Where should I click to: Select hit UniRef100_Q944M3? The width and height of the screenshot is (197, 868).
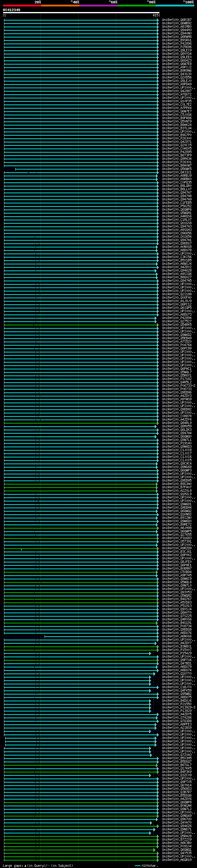click(x=176, y=30)
